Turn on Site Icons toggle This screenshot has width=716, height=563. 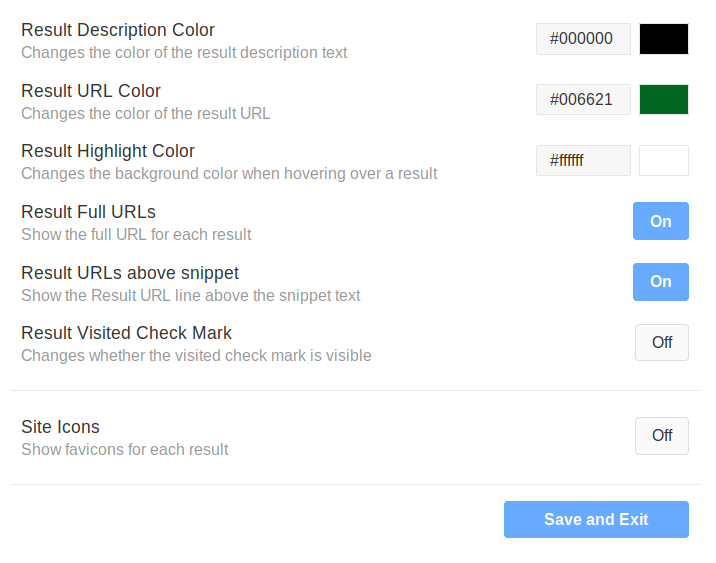661,436
